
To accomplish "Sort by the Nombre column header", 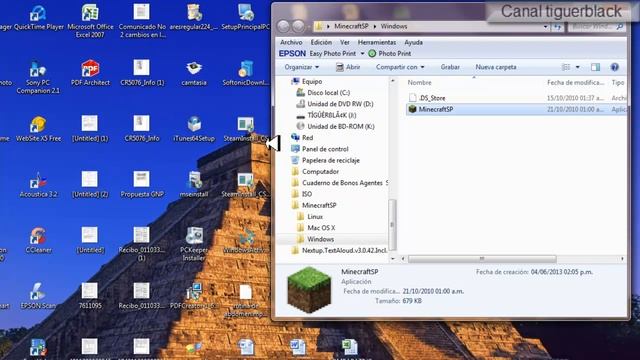I will coord(419,82).
